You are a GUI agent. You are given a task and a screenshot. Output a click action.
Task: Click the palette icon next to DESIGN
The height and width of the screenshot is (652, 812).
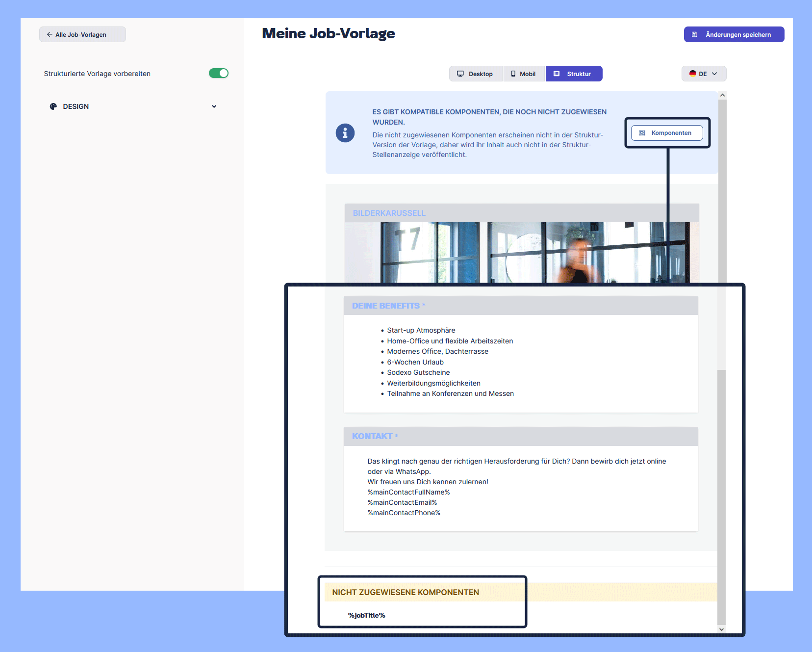pyautogui.click(x=53, y=106)
